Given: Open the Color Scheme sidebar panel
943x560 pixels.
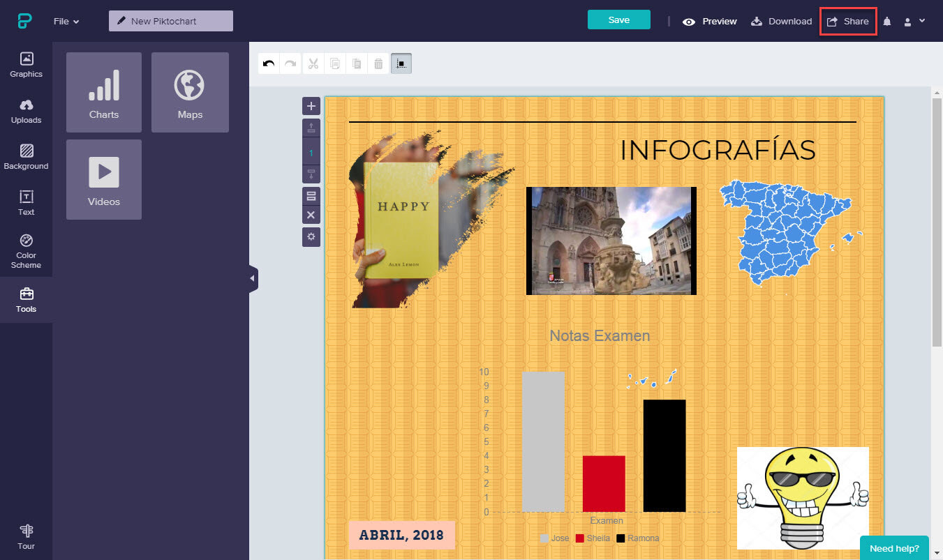Looking at the screenshot, I should tap(26, 251).
